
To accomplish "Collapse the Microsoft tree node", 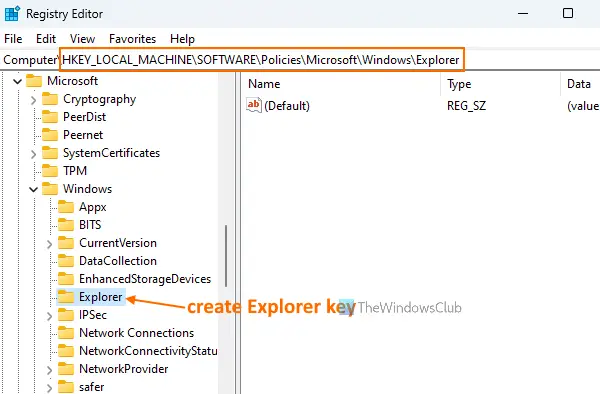I will [x=17, y=81].
